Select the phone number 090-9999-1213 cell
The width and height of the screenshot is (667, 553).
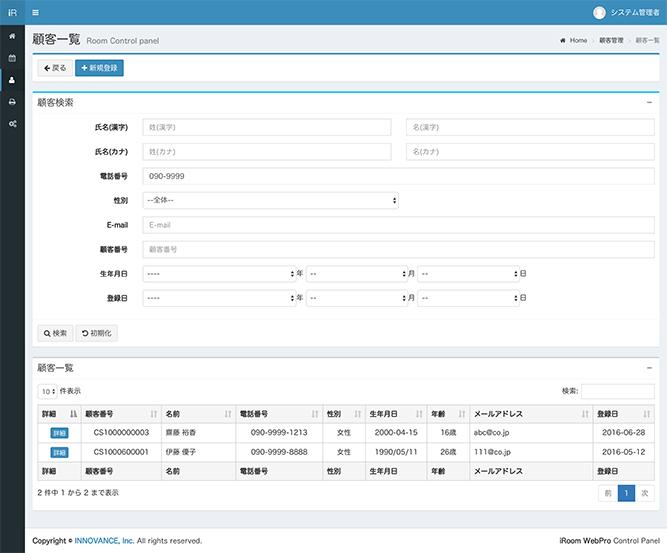[279, 433]
